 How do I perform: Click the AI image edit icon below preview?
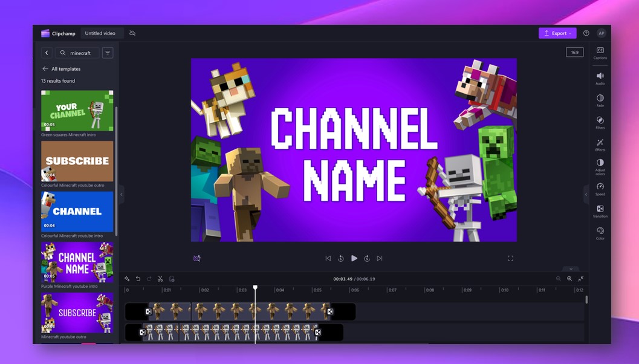click(x=197, y=258)
